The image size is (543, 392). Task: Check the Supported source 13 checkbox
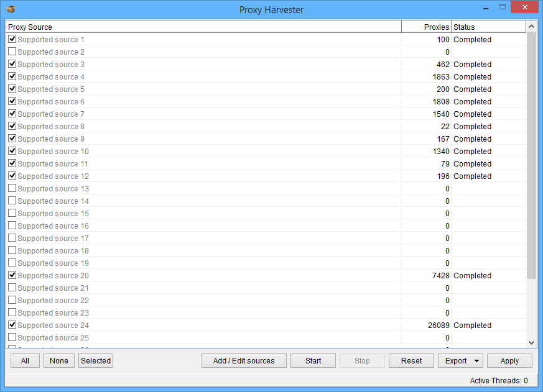[x=12, y=188]
